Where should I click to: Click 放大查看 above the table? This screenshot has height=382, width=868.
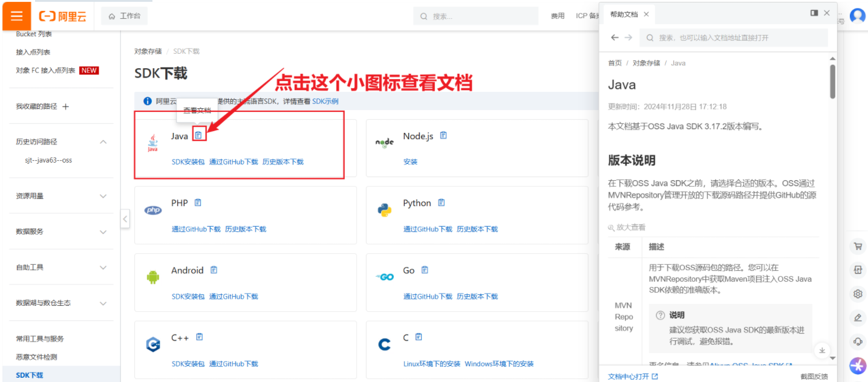point(627,227)
